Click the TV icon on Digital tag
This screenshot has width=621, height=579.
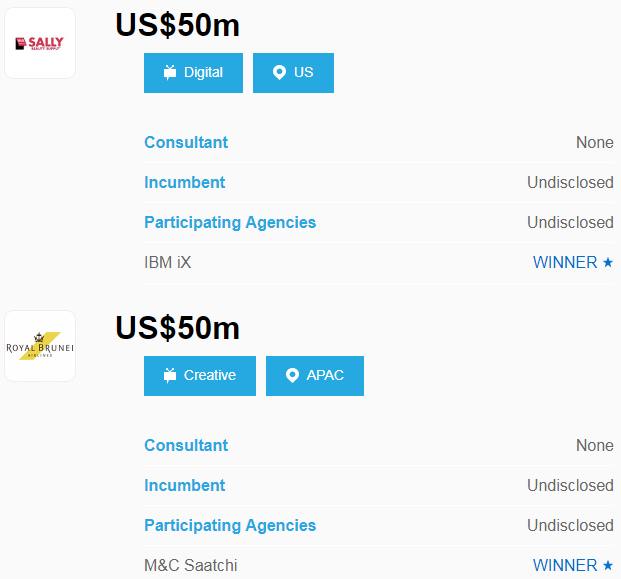pyautogui.click(x=170, y=73)
